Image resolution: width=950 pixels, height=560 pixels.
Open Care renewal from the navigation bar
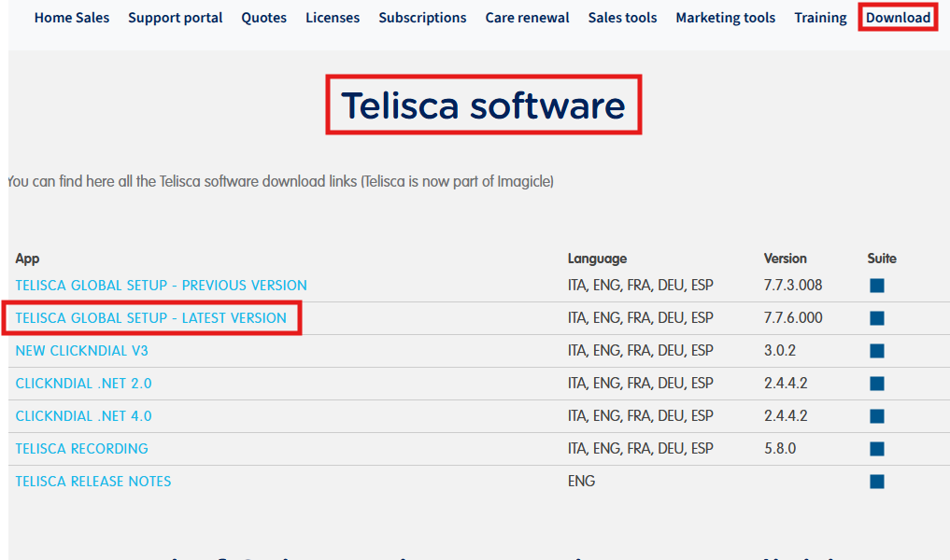tap(527, 18)
